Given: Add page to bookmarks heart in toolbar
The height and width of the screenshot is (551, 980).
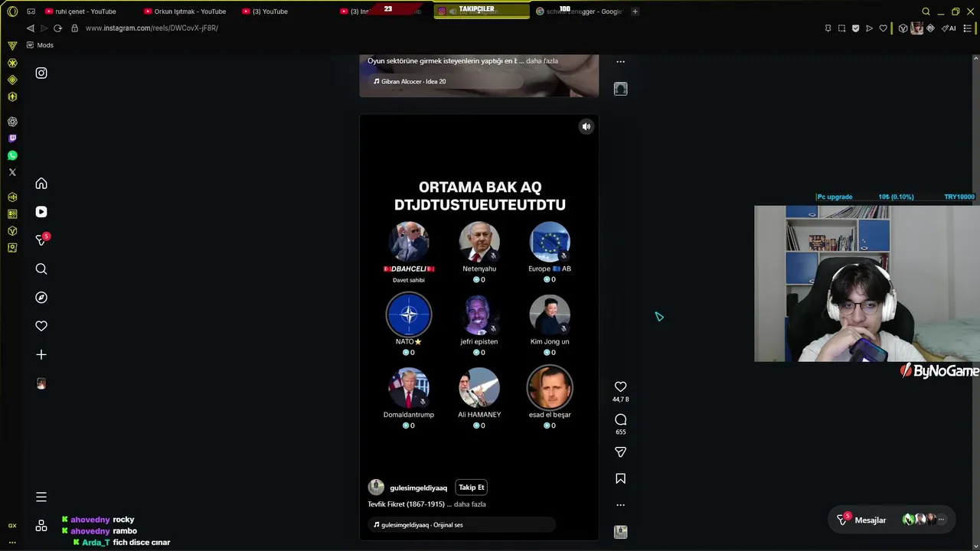Looking at the screenshot, I should point(883,28).
